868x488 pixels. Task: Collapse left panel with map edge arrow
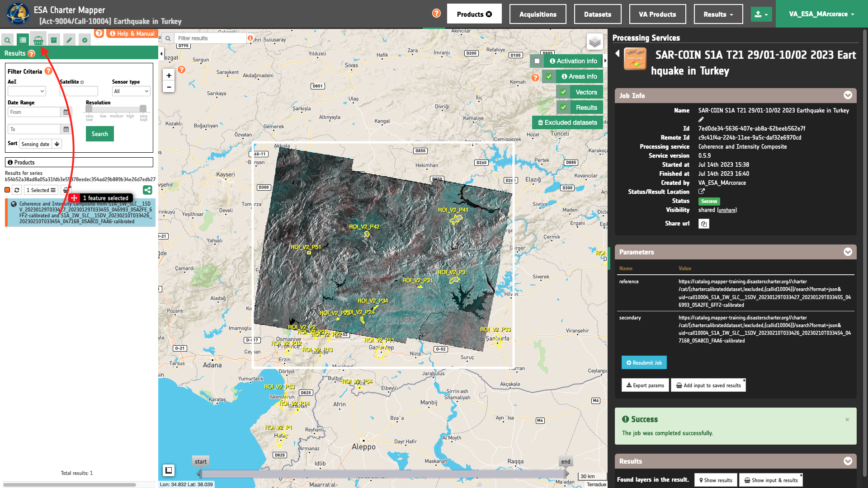tap(161, 54)
